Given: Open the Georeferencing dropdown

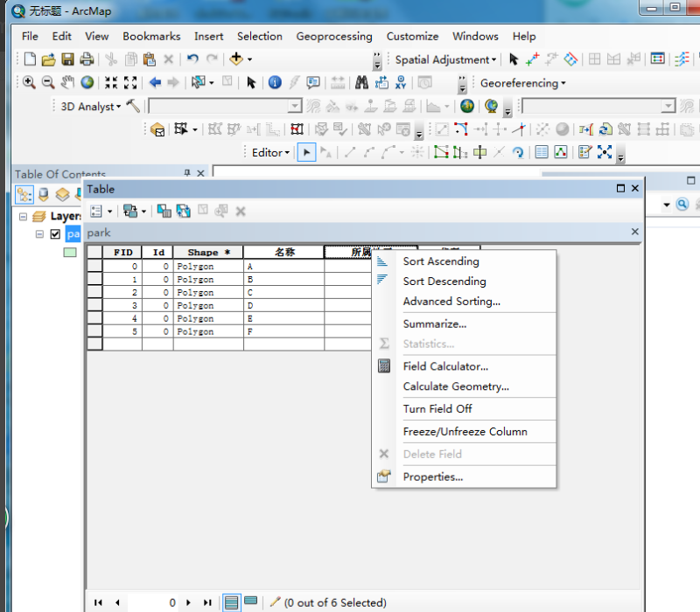Looking at the screenshot, I should 522,83.
